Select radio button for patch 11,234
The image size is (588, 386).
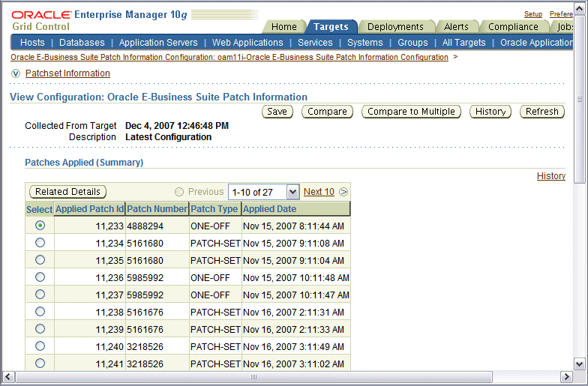40,243
